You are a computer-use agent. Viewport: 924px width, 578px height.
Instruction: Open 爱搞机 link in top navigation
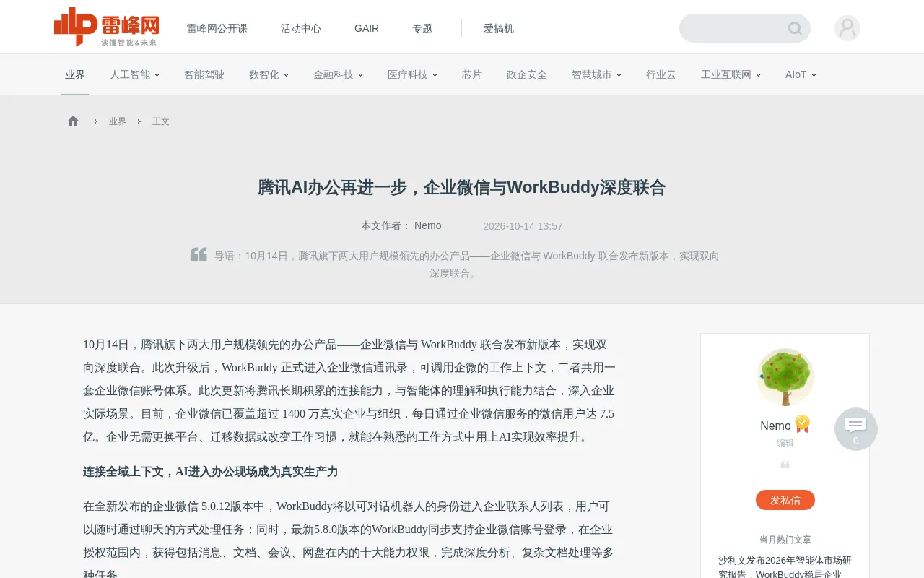pyautogui.click(x=499, y=28)
